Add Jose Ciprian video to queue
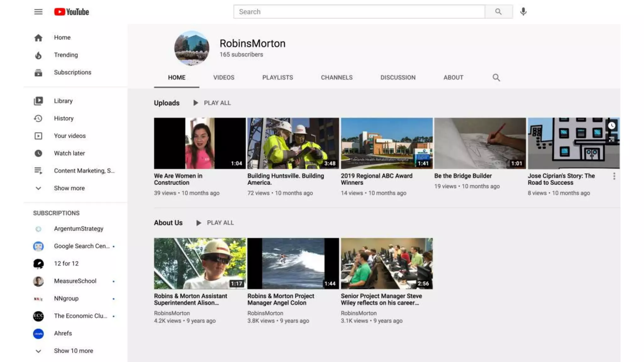This screenshot has height=362, width=644. point(611,139)
